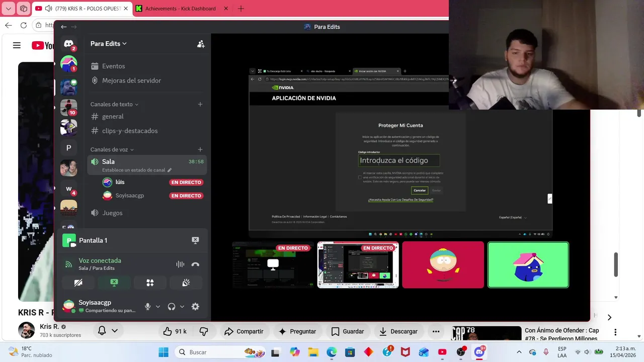Open the W server with badge 4
Viewport: 644px width, 362px height.
click(x=69, y=189)
